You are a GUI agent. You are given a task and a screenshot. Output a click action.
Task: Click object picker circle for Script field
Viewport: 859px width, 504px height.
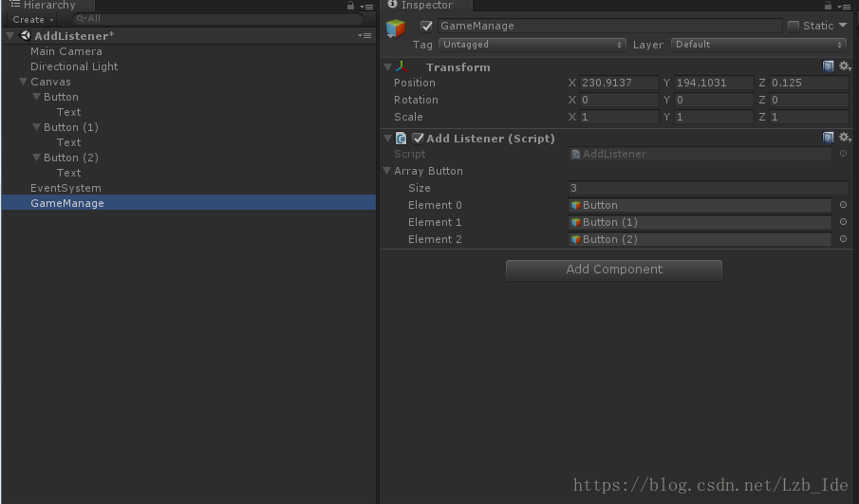point(843,154)
